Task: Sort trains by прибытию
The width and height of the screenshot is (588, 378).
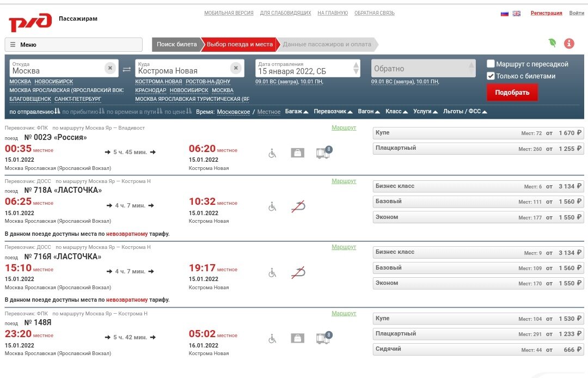Action: coord(83,112)
